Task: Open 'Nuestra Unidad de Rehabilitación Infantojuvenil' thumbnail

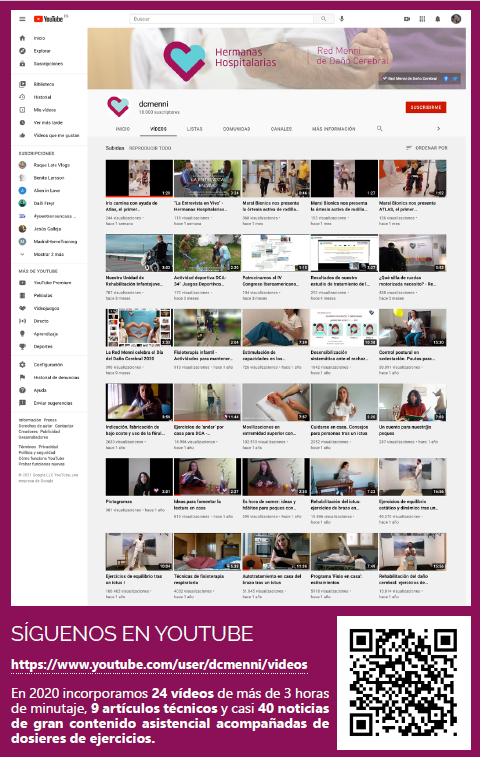Action: (x=139, y=253)
